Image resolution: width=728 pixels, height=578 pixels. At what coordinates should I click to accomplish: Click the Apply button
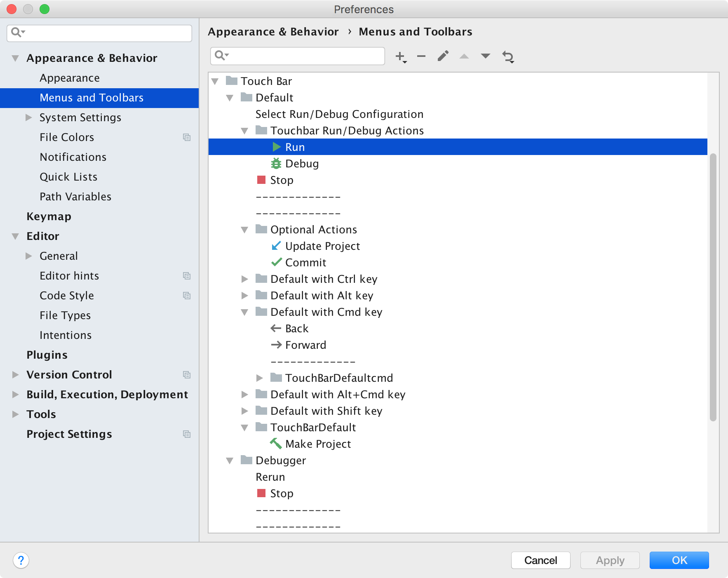(610, 560)
